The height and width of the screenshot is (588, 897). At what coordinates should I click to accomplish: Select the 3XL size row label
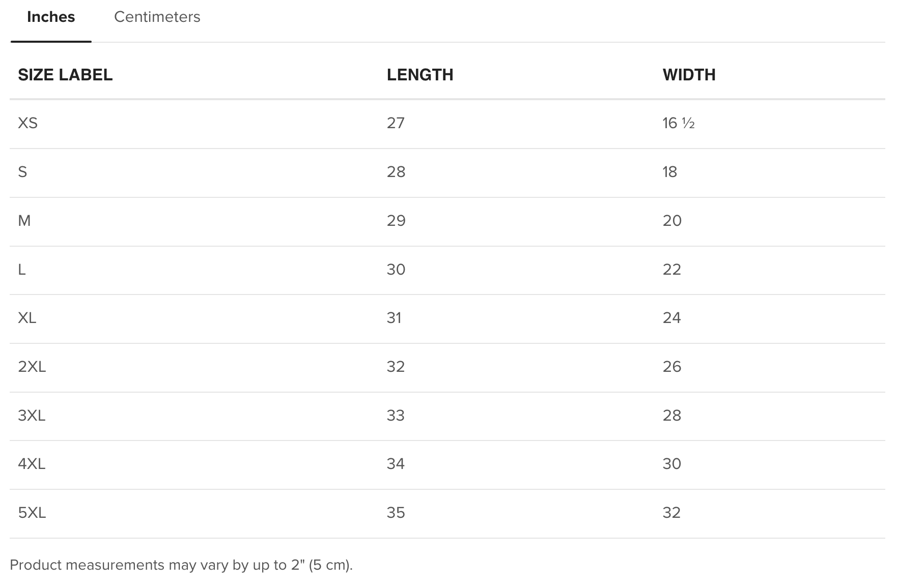32,416
